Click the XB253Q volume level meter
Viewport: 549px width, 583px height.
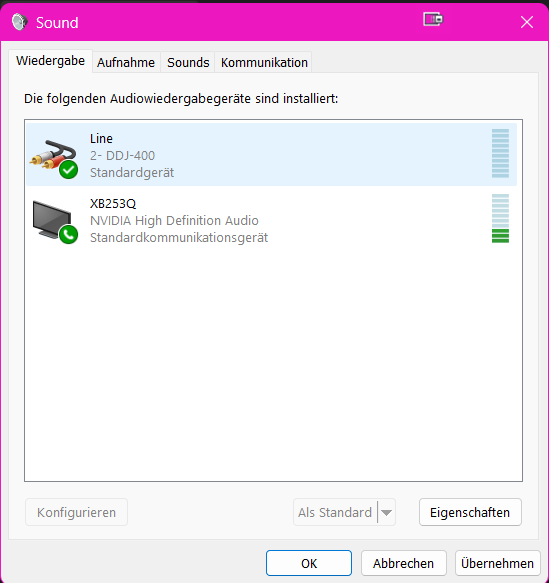(500, 219)
